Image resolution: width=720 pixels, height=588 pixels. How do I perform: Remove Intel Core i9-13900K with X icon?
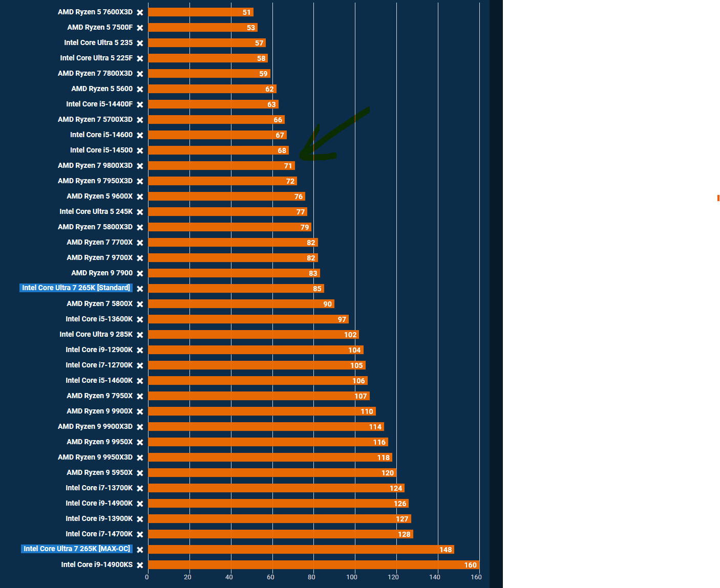coord(140,519)
